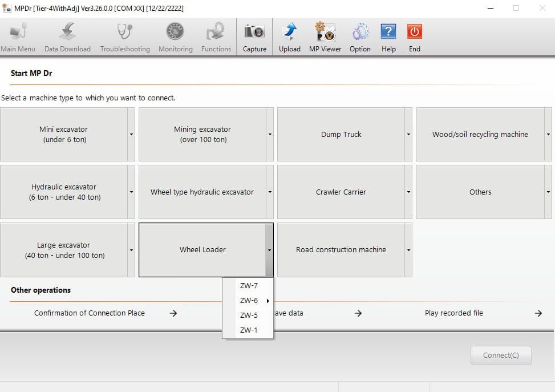This screenshot has width=555, height=392.
Task: Open the Option settings icon
Action: [360, 36]
